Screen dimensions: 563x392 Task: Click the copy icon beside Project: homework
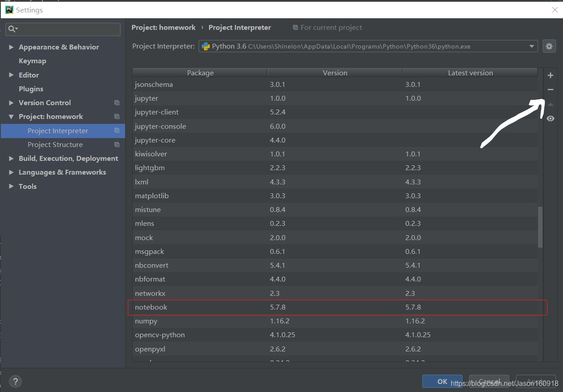117,117
